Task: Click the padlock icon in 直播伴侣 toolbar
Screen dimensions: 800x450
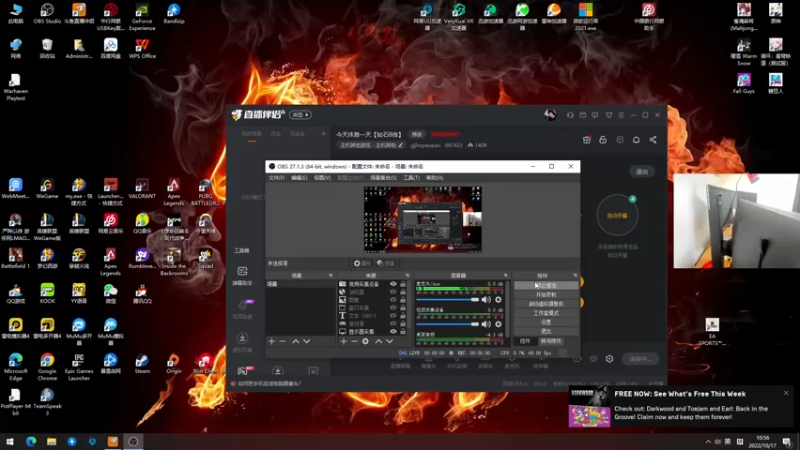Action: pos(603,140)
